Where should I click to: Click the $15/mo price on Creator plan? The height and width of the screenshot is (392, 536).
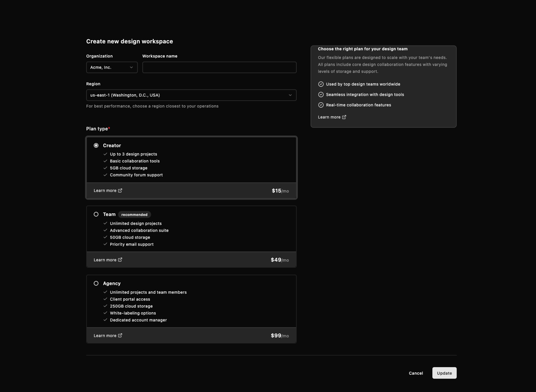[x=280, y=191]
